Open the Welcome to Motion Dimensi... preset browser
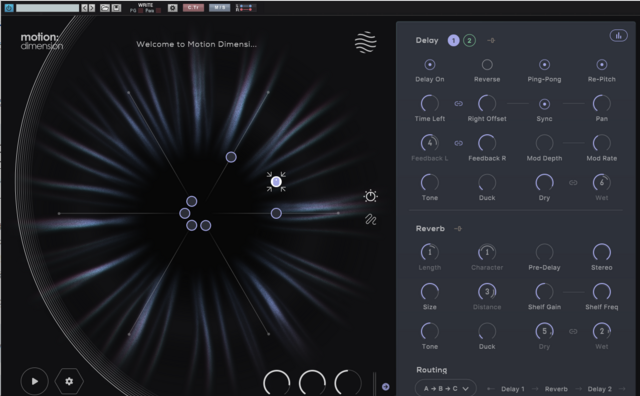This screenshot has width=640, height=396. coord(196,44)
